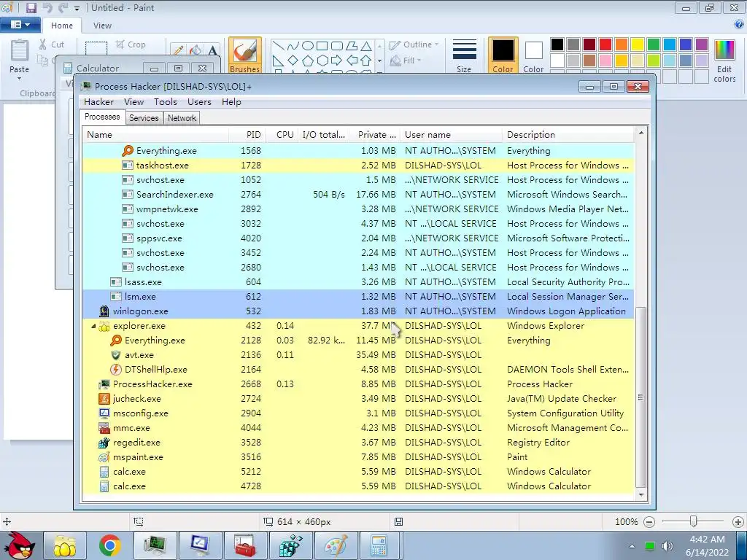Click the process list scroll down arrow
Viewport: 747px width, 560px height.
[640, 495]
